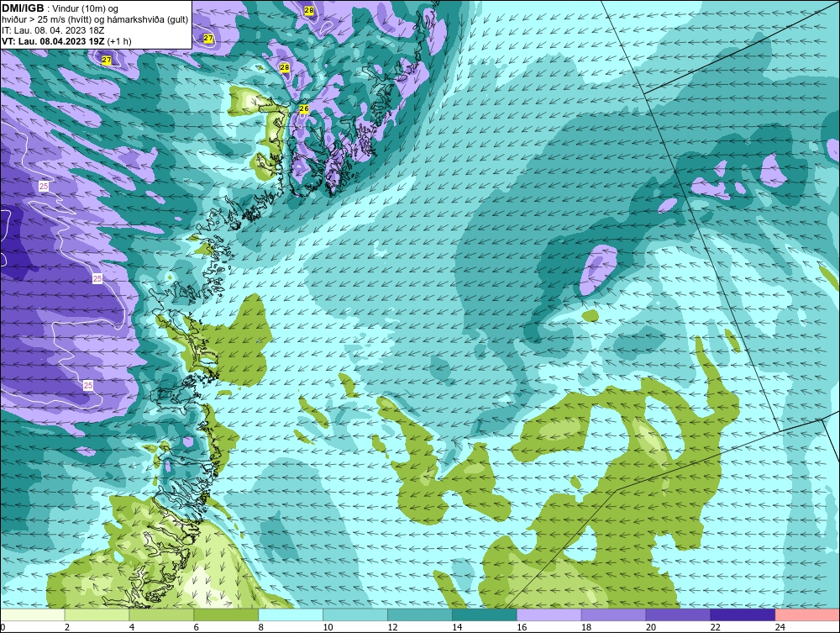Screen dimensions: 840x633
Task: Select the pale cyan 8–10 m/s legend swatch
Action: click(291, 615)
